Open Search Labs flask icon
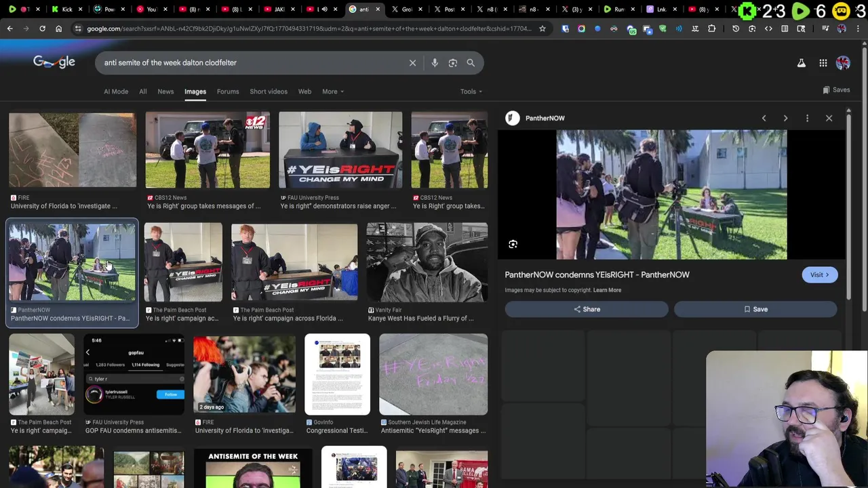 pos(801,63)
